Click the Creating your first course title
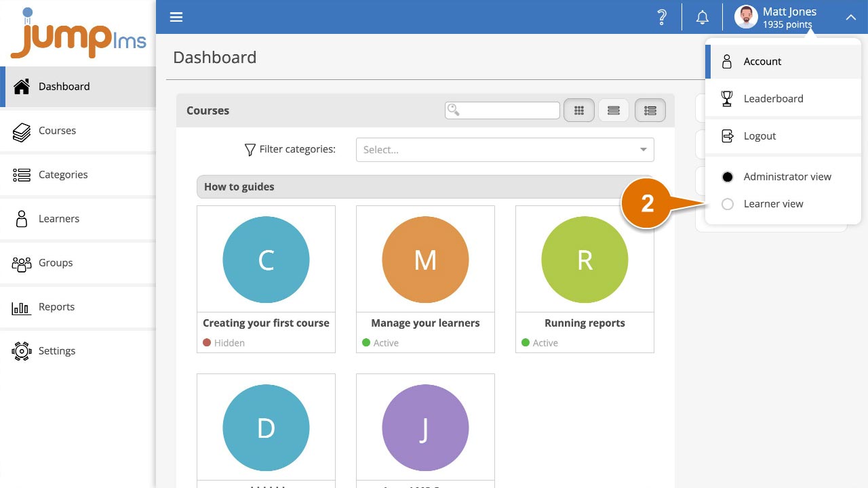Viewport: 868px width, 488px height. coord(266,323)
